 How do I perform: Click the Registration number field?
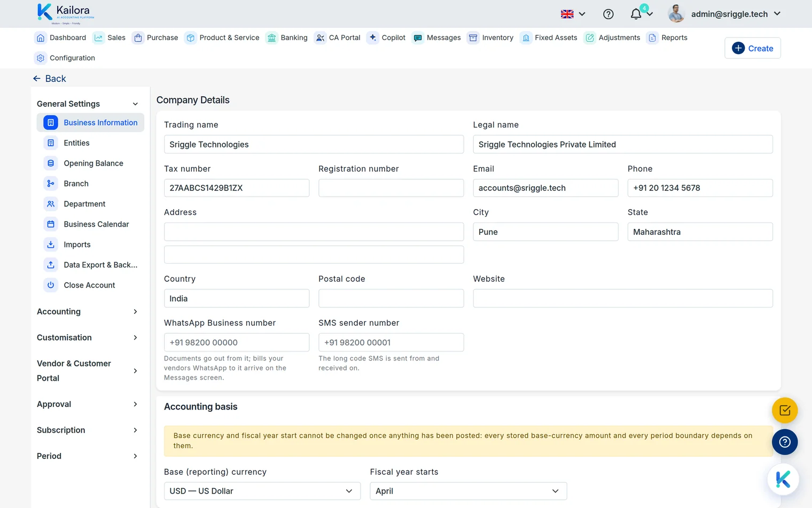tap(391, 188)
